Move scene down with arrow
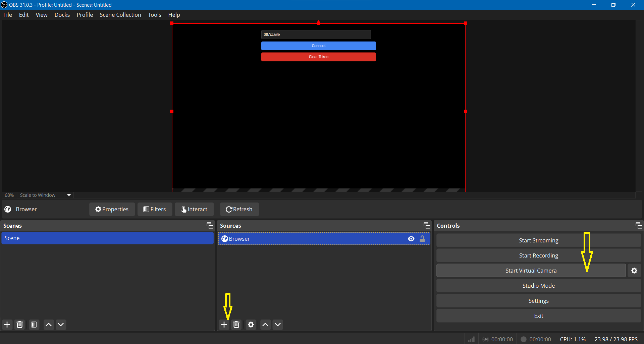 coord(61,325)
